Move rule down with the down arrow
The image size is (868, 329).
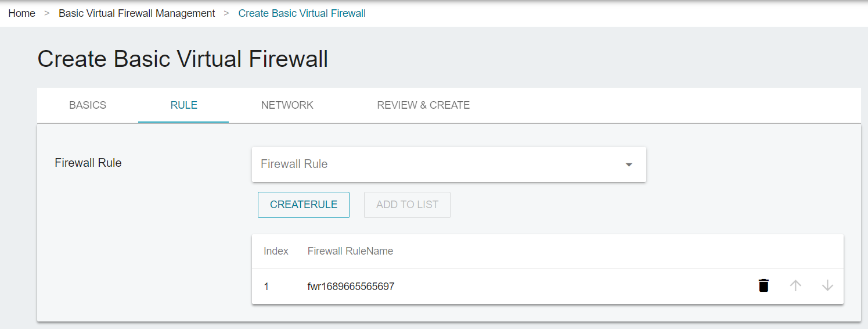coord(827,285)
